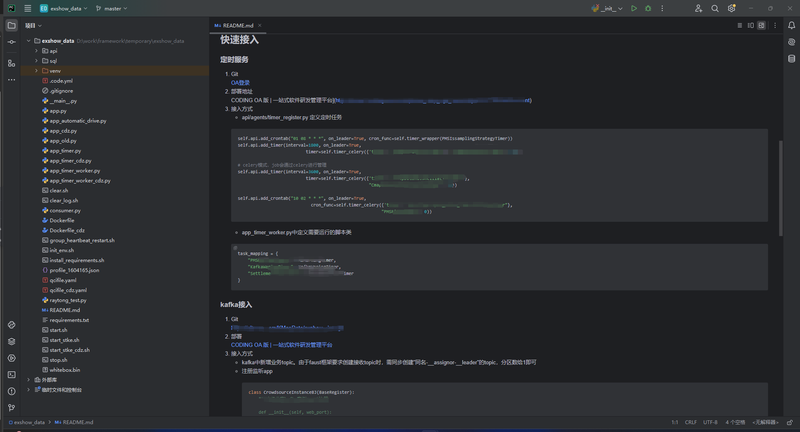Screen dimensions: 800x432
Task: Show more tool windows ellipsis
Action: [11, 80]
